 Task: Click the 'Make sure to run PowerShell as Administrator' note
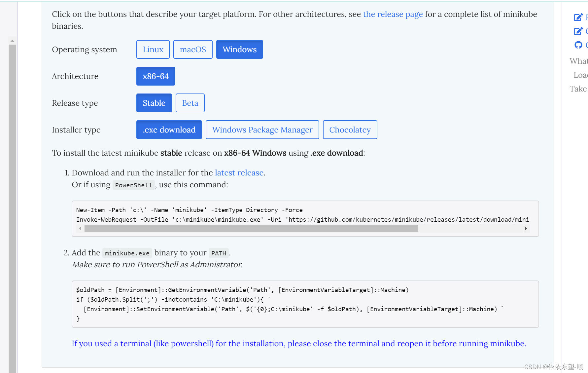(157, 265)
